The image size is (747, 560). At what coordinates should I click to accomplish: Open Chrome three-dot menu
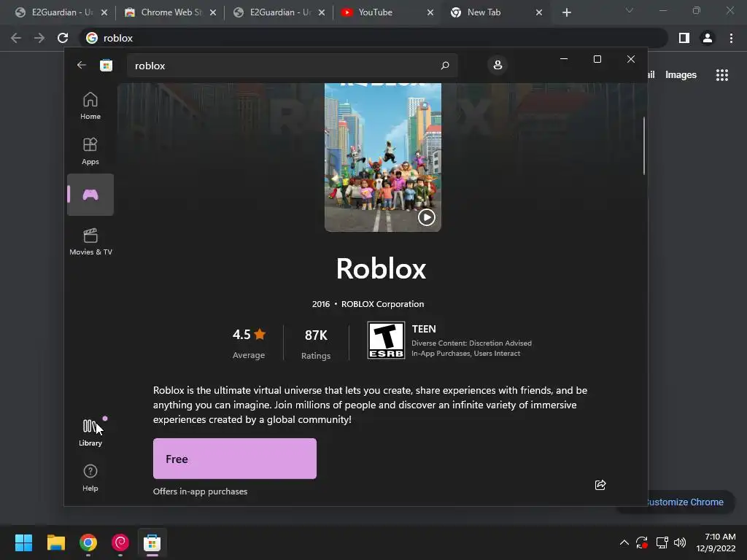731,38
